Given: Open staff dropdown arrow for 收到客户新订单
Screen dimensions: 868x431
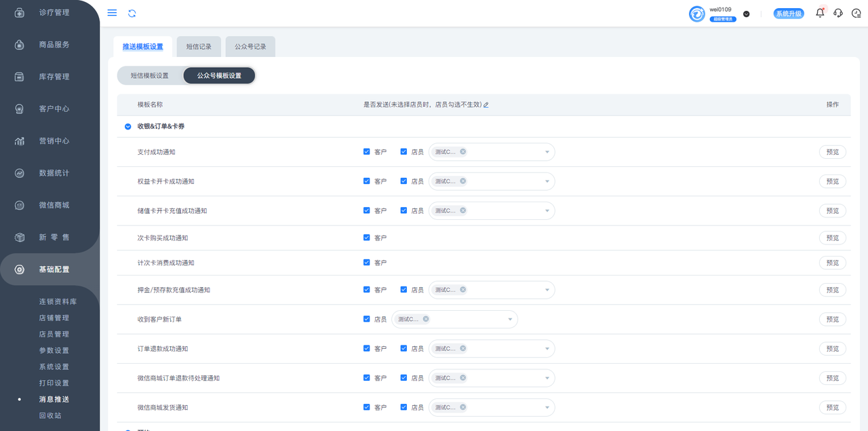Looking at the screenshot, I should [510, 319].
